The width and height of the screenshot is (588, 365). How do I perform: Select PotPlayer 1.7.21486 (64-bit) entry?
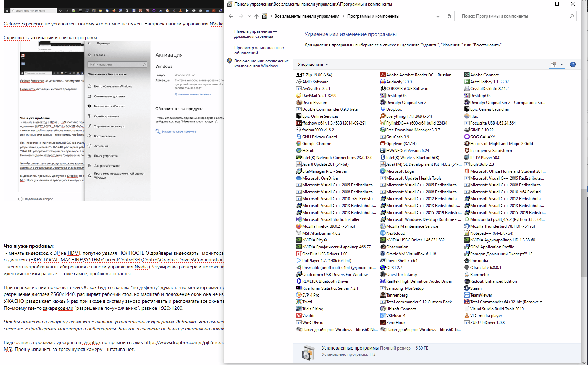coord(324,261)
